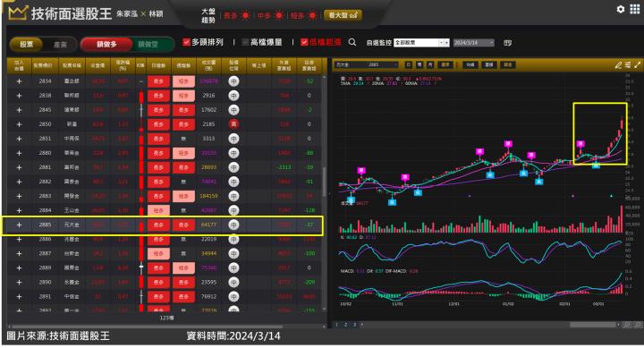Screen dimensions: 644x348
Task: Toggle the 高檔爆量 checkbox
Action: [245, 42]
